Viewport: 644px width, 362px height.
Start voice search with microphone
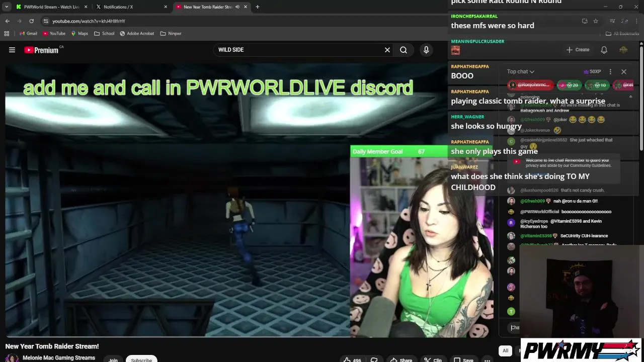[x=426, y=50]
